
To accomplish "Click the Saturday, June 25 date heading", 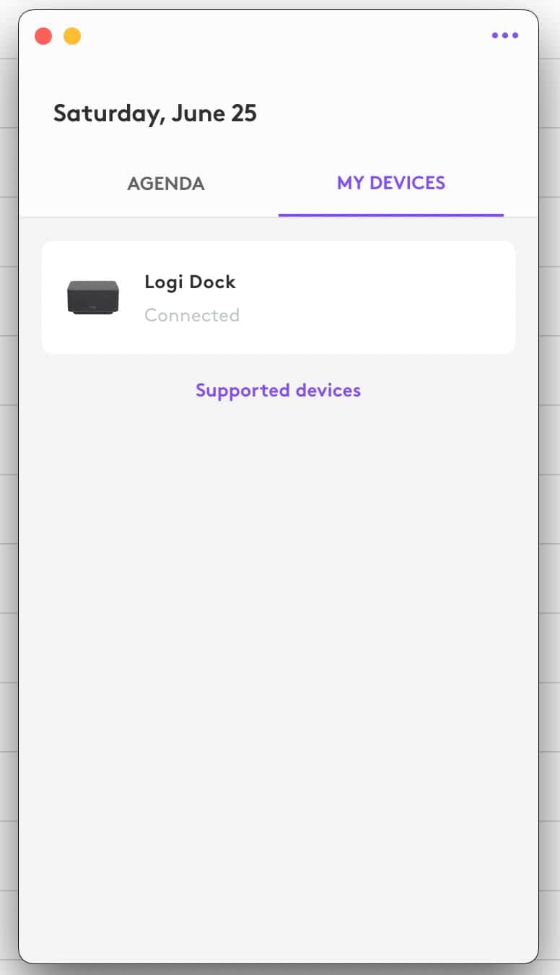I will point(155,113).
